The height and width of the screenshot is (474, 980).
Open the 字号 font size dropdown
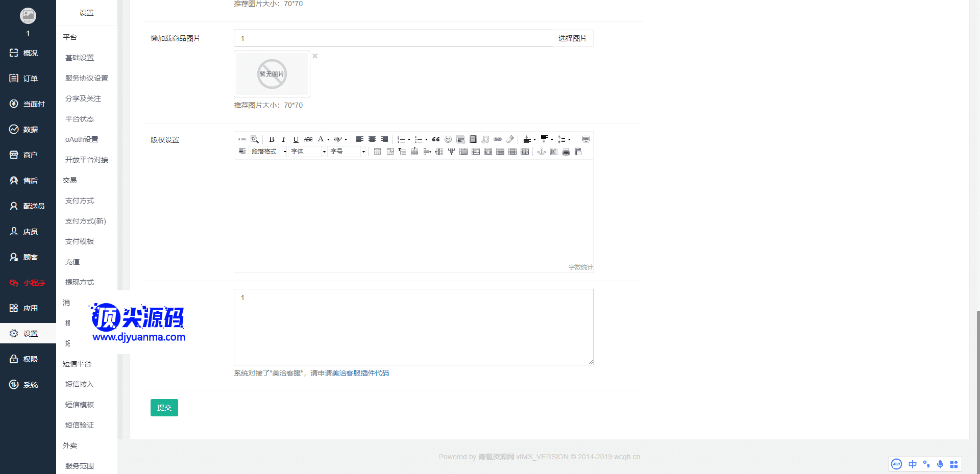click(x=348, y=152)
